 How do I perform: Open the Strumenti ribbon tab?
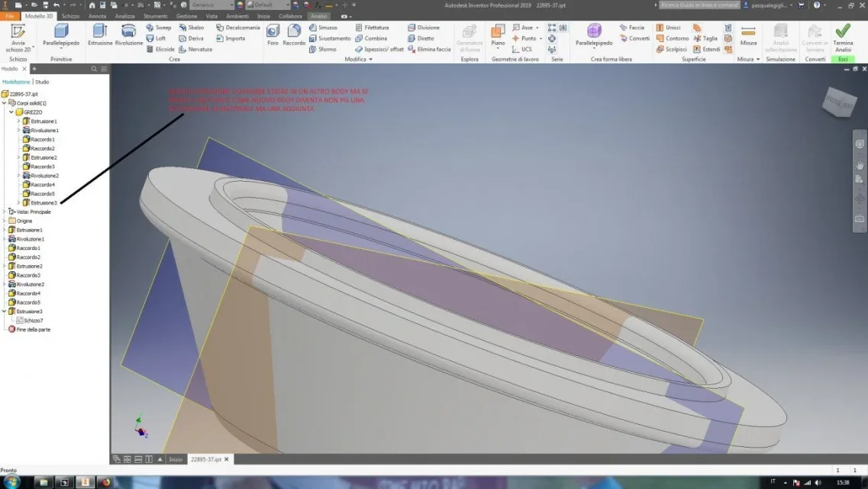(x=155, y=16)
